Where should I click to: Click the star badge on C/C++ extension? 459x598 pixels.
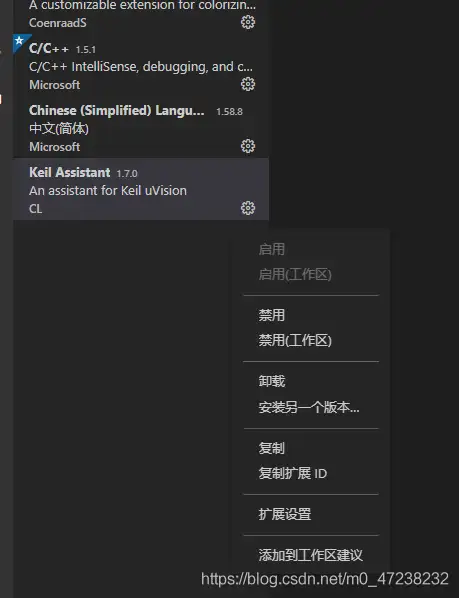click(x=19, y=41)
